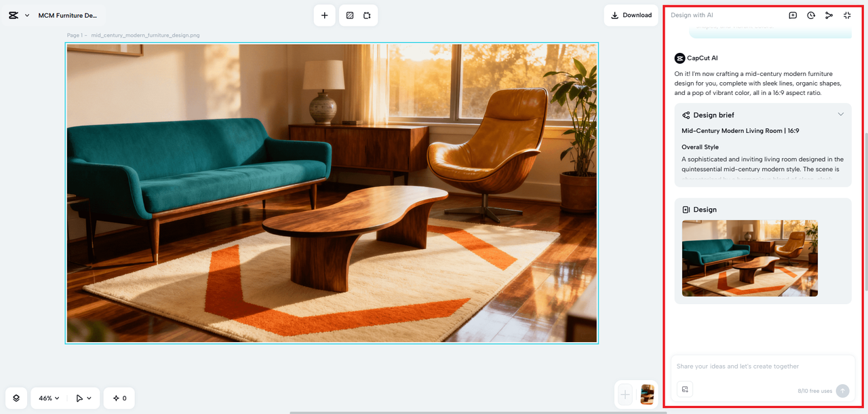Rename the MCM Furniture De... project title
The height and width of the screenshot is (414, 868).
click(x=68, y=15)
